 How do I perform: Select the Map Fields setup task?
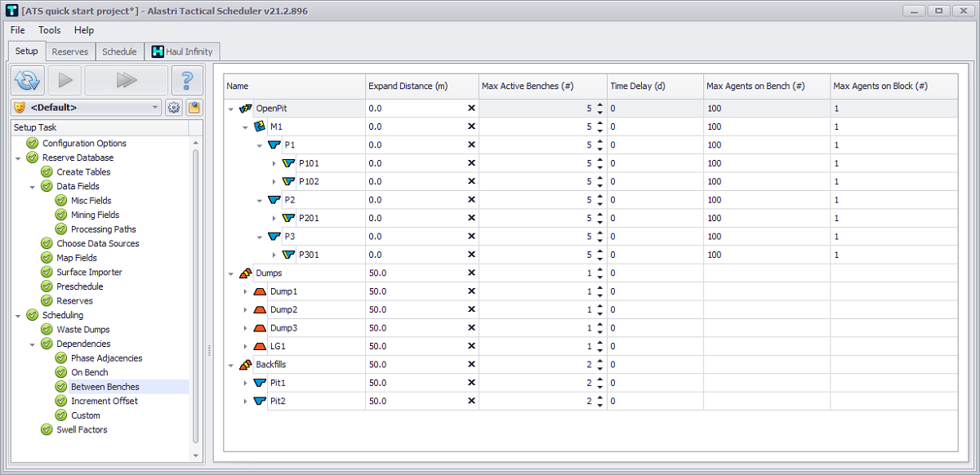pos(77,258)
